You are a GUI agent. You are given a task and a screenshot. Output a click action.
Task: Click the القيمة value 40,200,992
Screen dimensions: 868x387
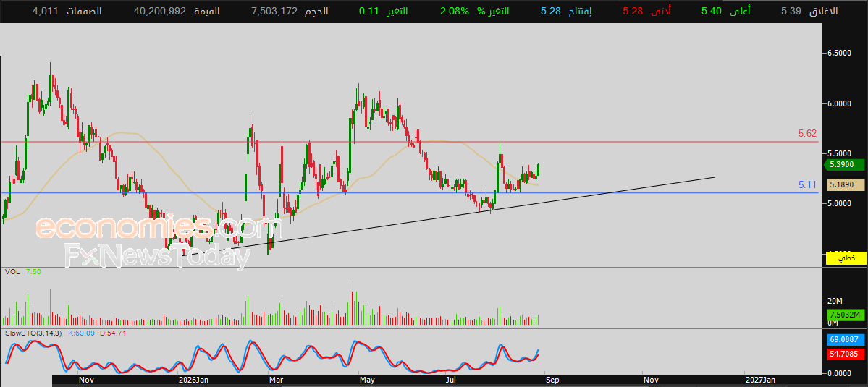click(x=160, y=11)
